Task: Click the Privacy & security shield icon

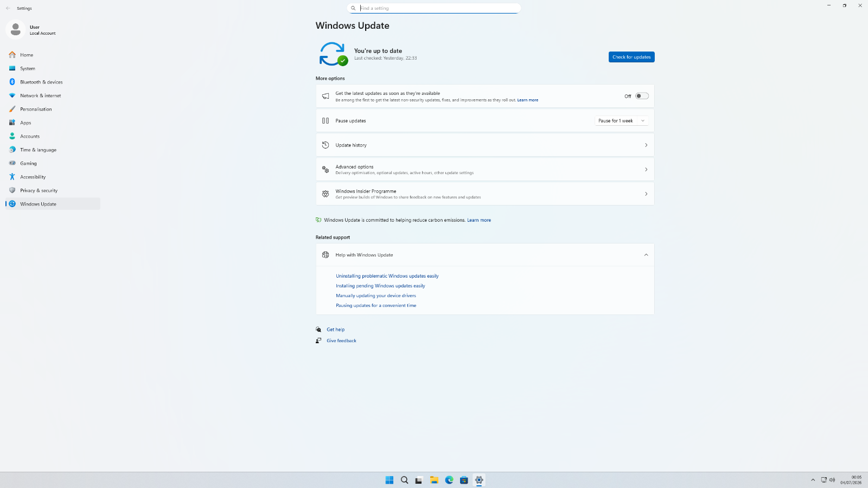Action: (12, 190)
